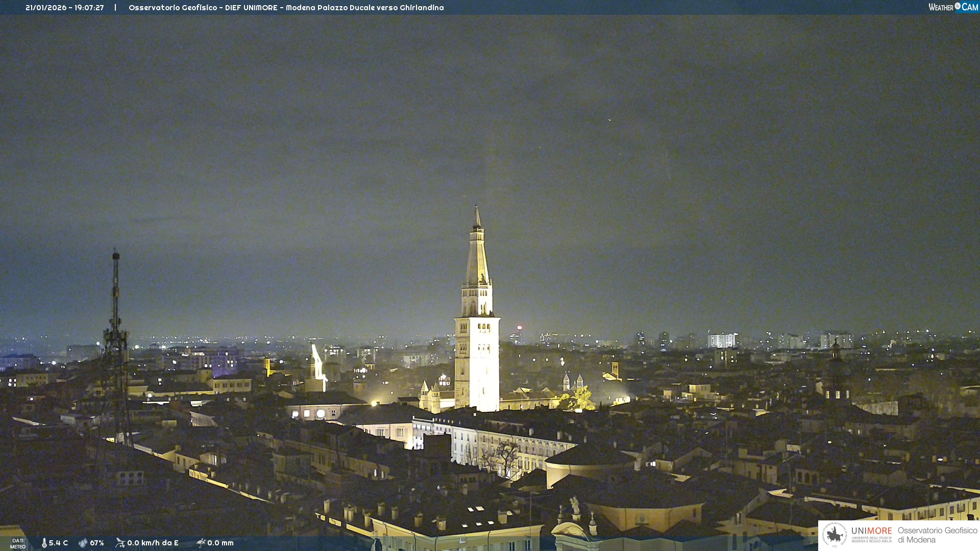This screenshot has width=980, height=551.
Task: Click the 0.0 mm rainfall reading
Action: 220,543
